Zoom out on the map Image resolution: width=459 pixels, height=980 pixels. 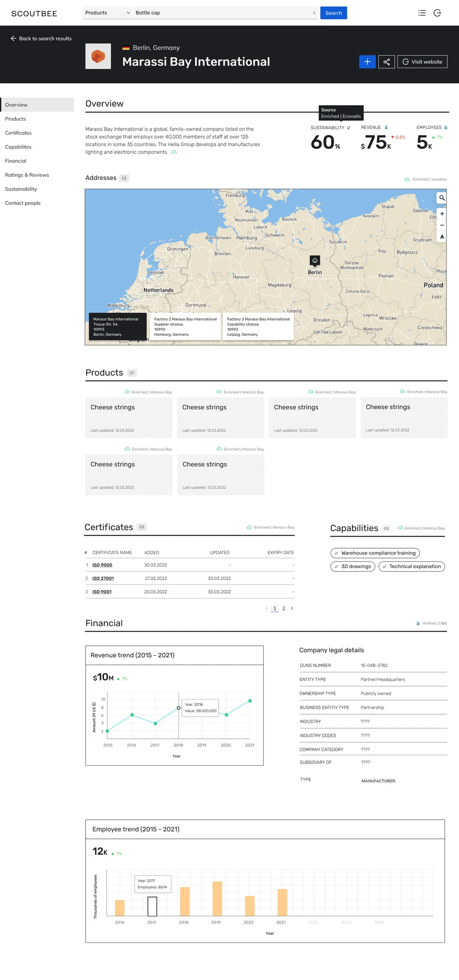pyautogui.click(x=442, y=225)
